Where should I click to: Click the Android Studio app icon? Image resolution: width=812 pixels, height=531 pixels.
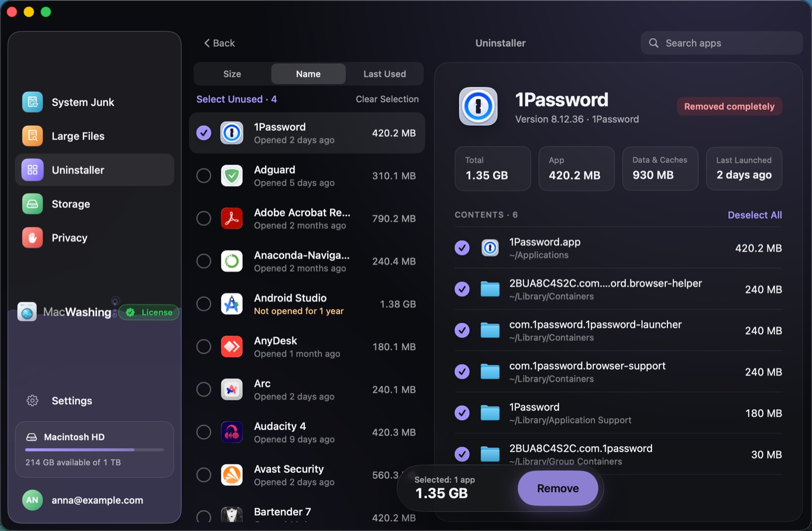tap(232, 304)
